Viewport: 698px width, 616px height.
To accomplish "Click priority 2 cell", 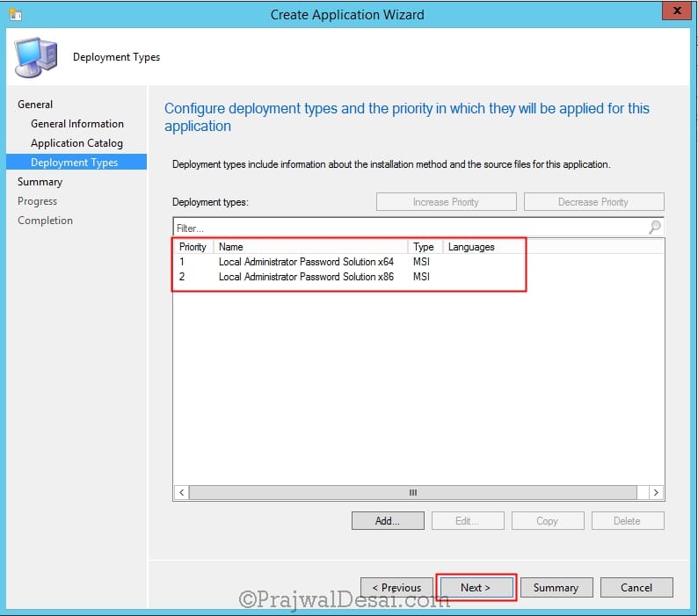I will (x=182, y=277).
